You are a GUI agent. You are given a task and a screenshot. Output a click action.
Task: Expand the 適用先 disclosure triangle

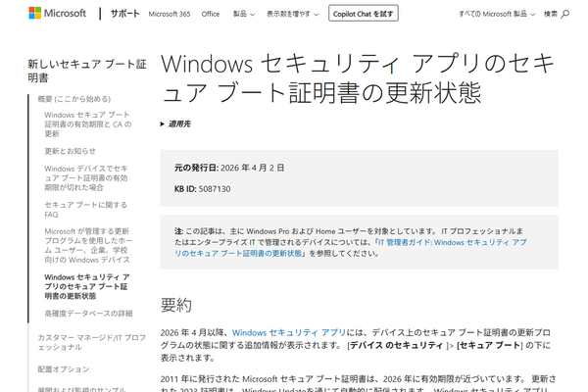(x=163, y=124)
